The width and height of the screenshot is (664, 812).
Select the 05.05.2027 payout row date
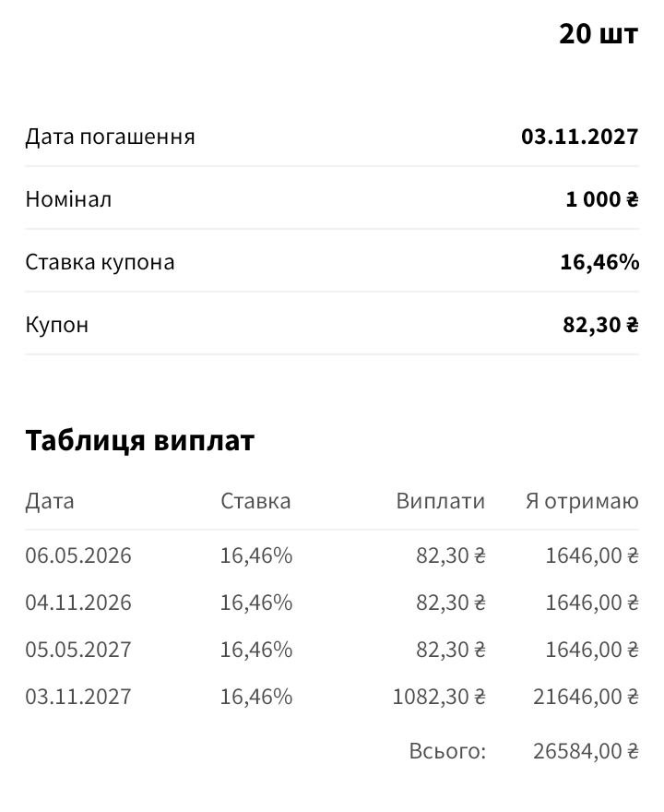78,650
